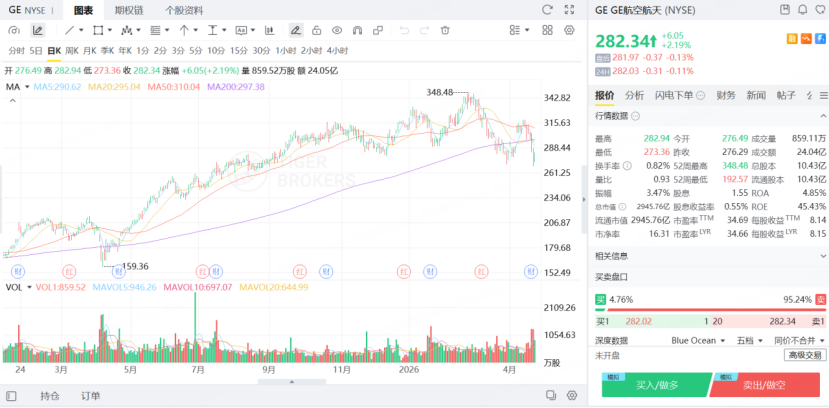Screen dimensions: 829x408
Task: Open the chart list layout icon
Action: [515, 30]
